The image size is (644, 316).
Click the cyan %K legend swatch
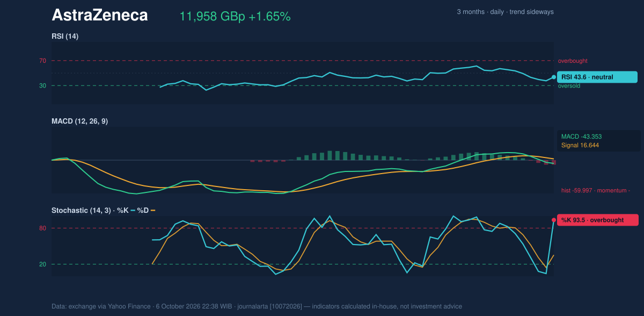pos(133,210)
